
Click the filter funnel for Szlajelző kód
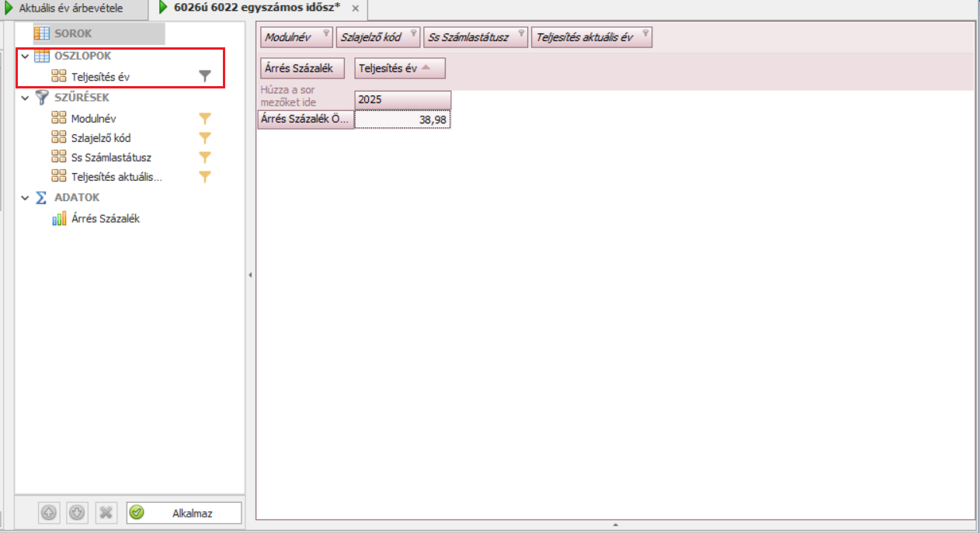tap(205, 138)
